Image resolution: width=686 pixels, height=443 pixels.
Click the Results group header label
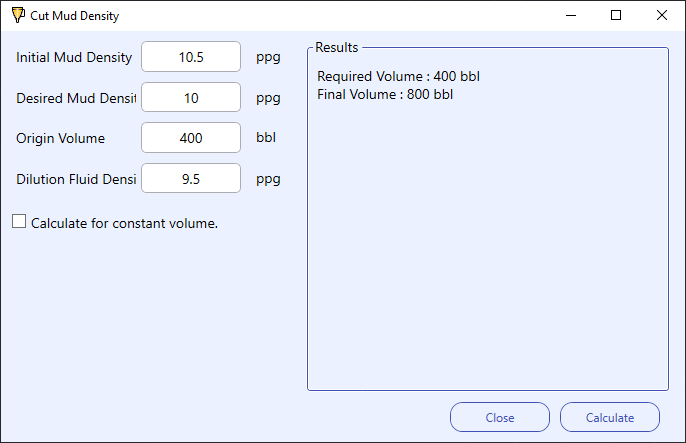(336, 47)
